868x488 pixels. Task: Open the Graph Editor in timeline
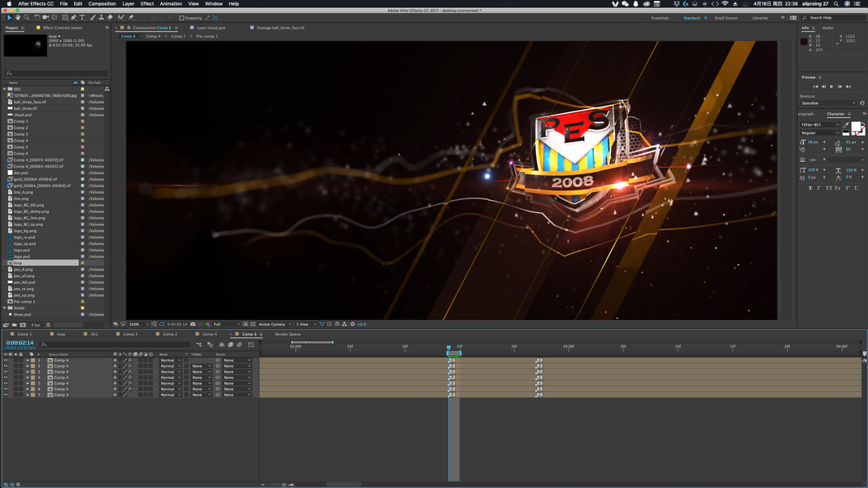coord(251,345)
